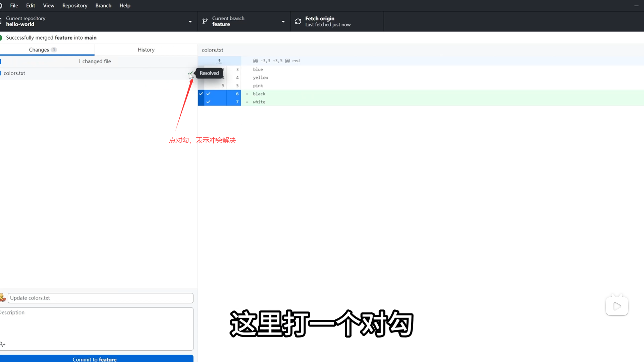
Task: Click the Description text area
Action: pyautogui.click(x=97, y=325)
